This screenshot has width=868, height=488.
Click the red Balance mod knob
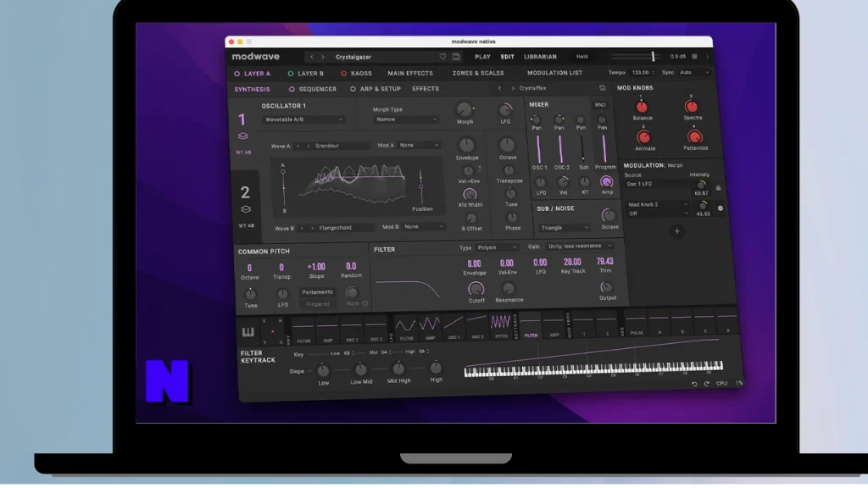click(642, 107)
